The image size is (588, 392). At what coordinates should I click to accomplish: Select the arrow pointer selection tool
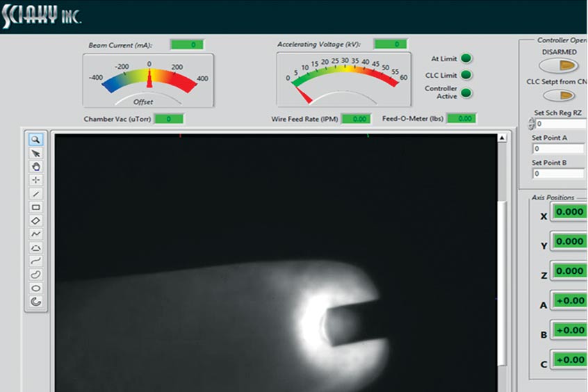pos(36,153)
